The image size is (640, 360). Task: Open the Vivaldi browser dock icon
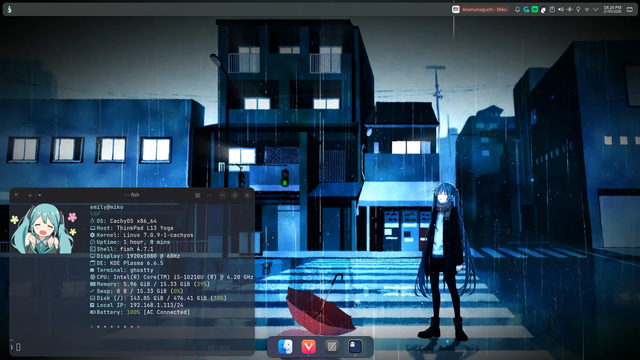pyautogui.click(x=309, y=347)
